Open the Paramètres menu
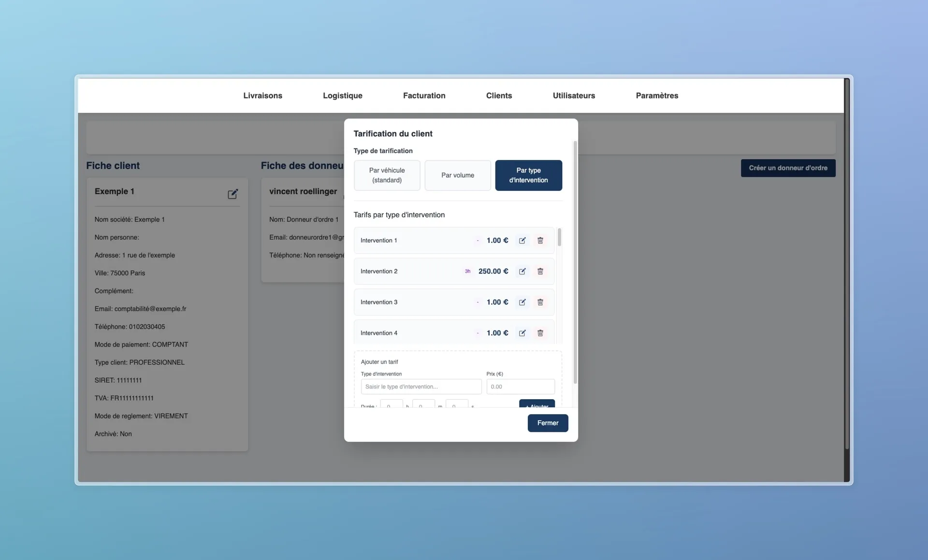 click(x=657, y=96)
